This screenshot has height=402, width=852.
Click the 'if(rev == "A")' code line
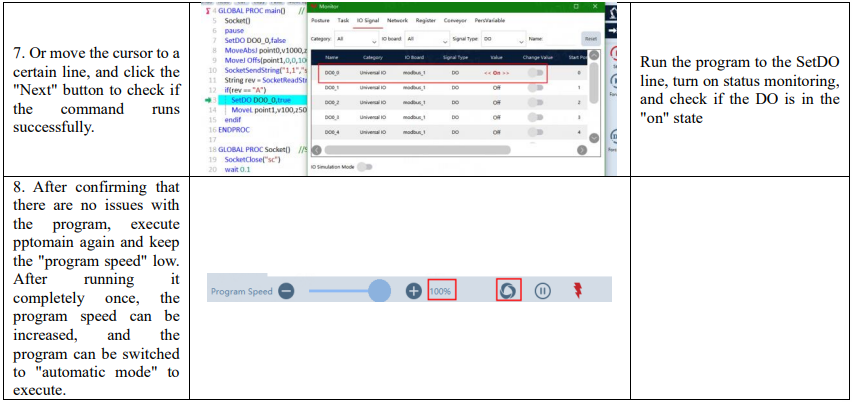(247, 90)
